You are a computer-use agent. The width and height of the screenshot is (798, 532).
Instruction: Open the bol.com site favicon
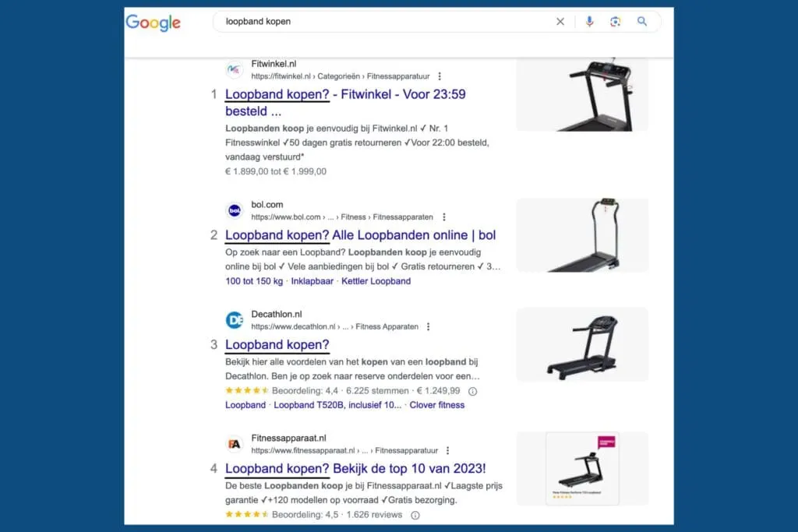coord(234,210)
